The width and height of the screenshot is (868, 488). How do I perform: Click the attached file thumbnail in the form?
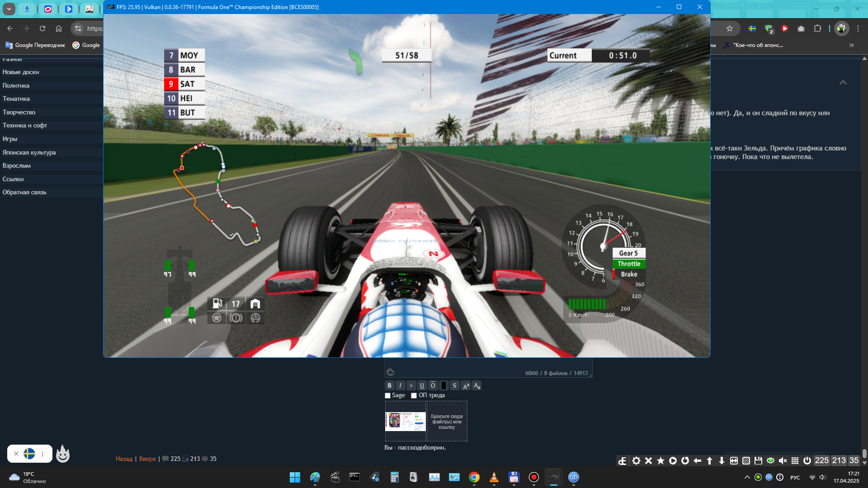point(406,421)
